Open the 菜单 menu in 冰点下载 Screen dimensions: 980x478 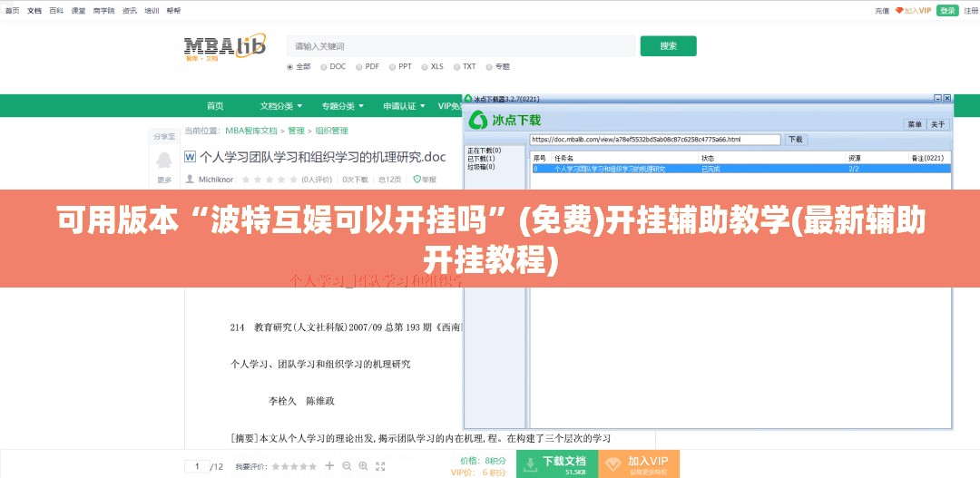coord(915,124)
